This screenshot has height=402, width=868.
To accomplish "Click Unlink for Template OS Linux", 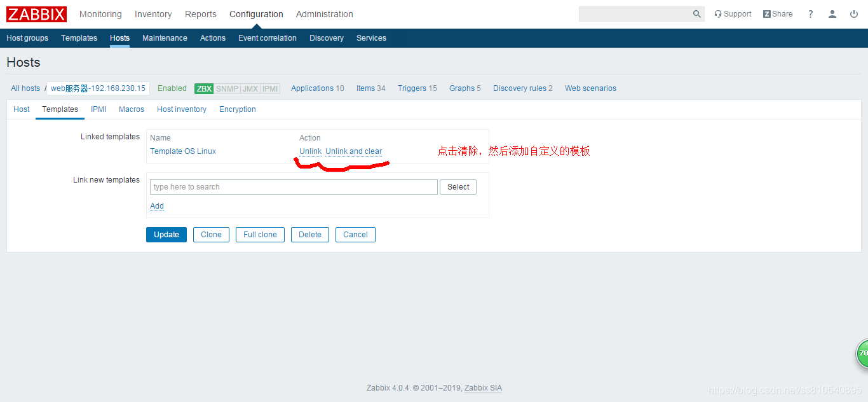I will point(310,151).
